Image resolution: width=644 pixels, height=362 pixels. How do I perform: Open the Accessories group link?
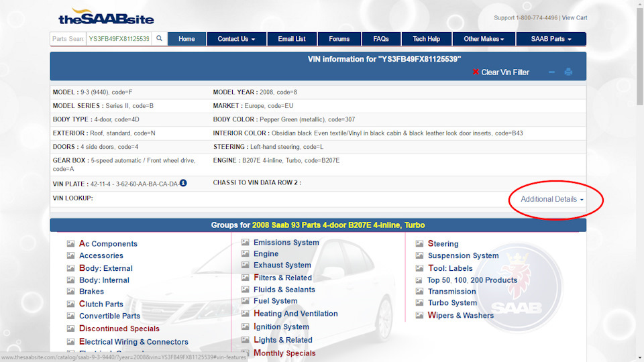(101, 255)
